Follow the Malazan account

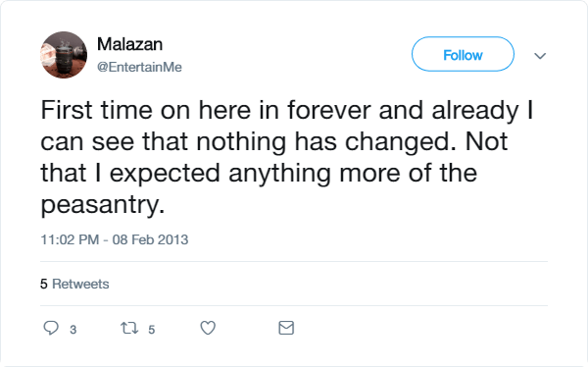463,54
